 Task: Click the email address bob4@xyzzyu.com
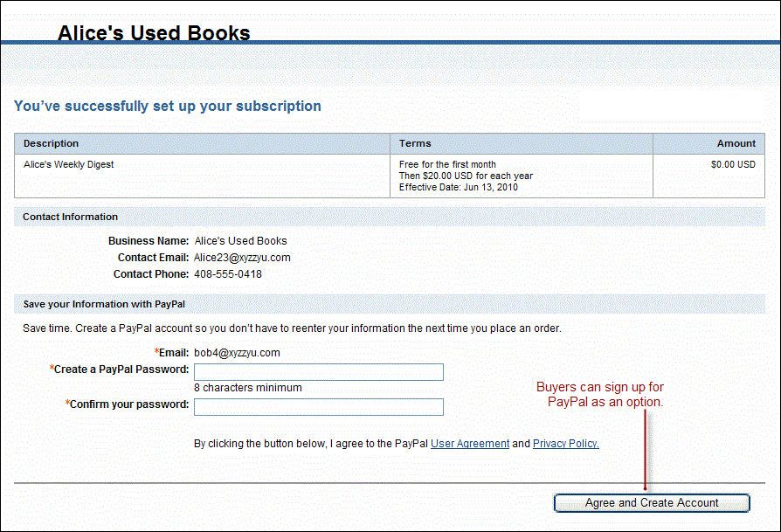tap(237, 353)
